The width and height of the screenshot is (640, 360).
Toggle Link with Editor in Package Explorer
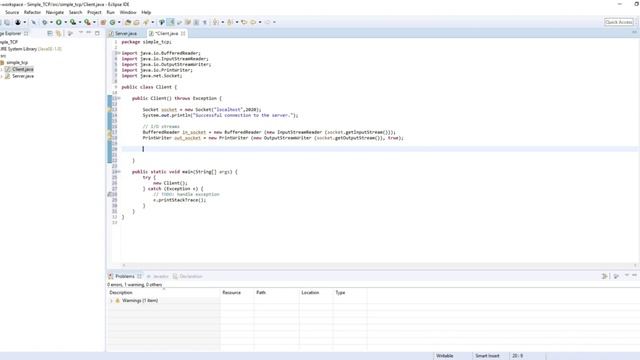[x=59, y=33]
